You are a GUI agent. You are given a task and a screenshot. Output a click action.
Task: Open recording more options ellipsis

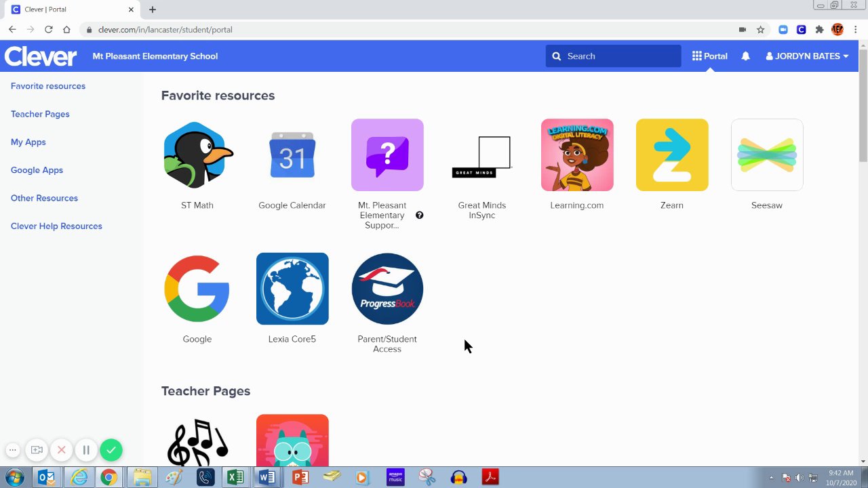coord(12,450)
